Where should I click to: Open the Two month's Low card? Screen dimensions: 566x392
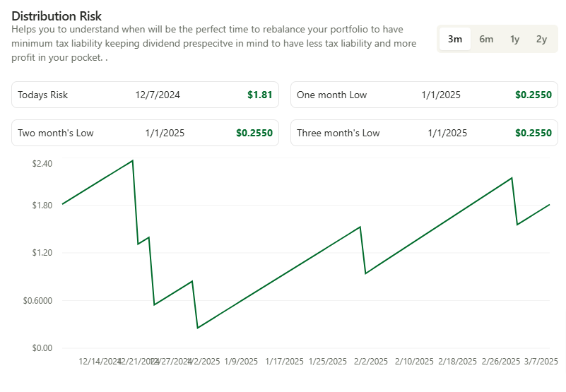coord(145,133)
